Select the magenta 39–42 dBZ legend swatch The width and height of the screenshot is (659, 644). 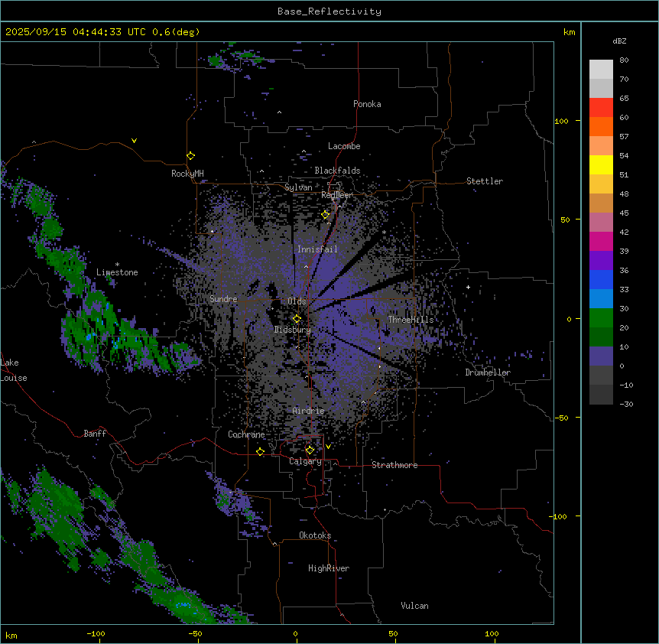[x=601, y=241]
